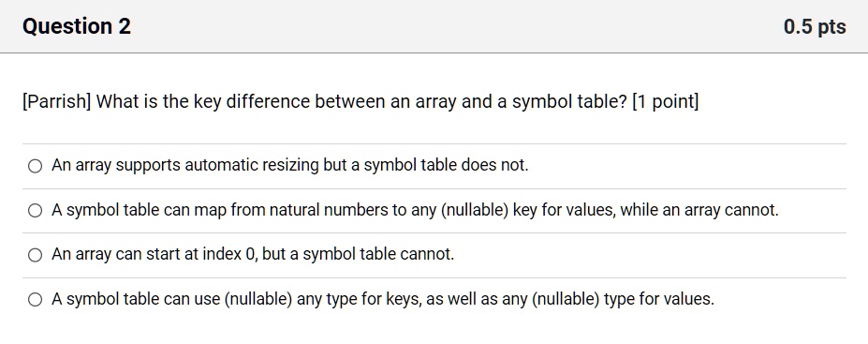This screenshot has width=868, height=344.
Task: Select the radio button for "An array supports automatic resizing"
Action: [35, 166]
